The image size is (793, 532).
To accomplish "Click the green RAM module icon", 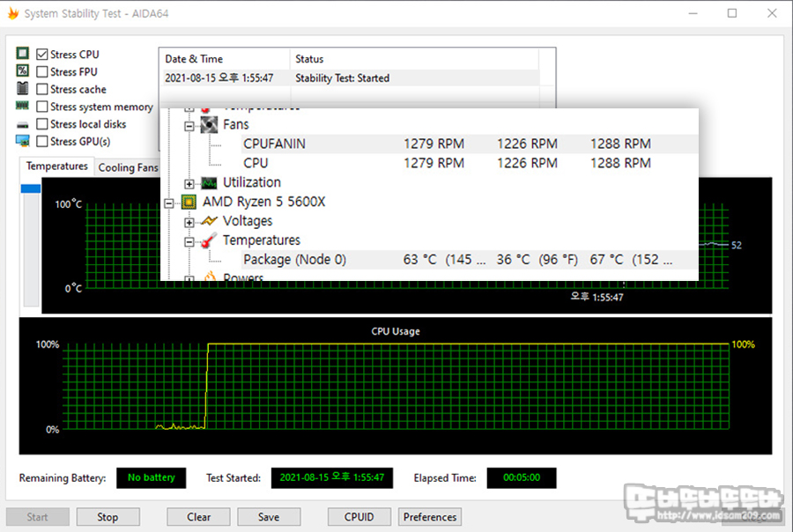I will (22, 106).
